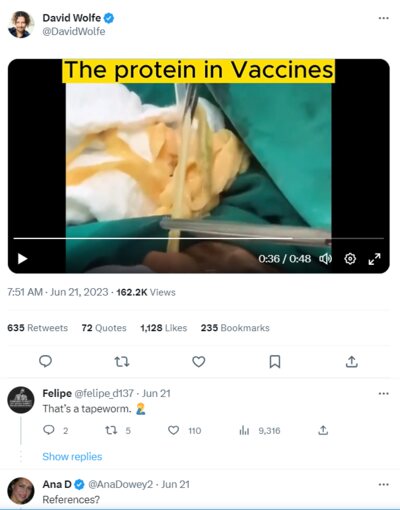This screenshot has width=400, height=510.
Task: Open the main tweet's more options menu
Action: click(x=384, y=18)
